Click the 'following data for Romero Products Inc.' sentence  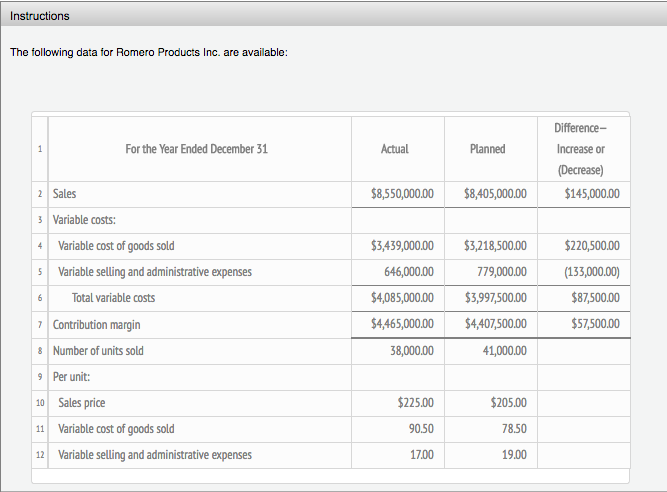(149, 52)
